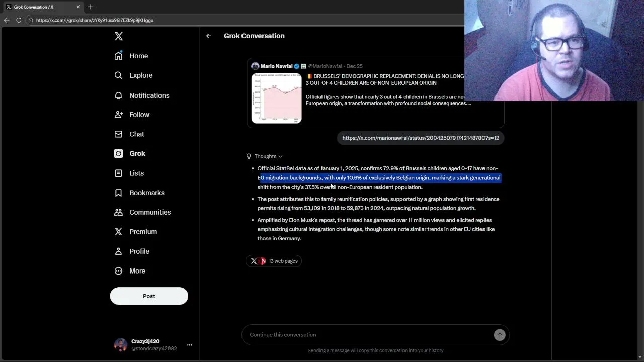Open the Home icon in sidebar
Image resolution: width=644 pixels, height=362 pixels.
pyautogui.click(x=118, y=56)
